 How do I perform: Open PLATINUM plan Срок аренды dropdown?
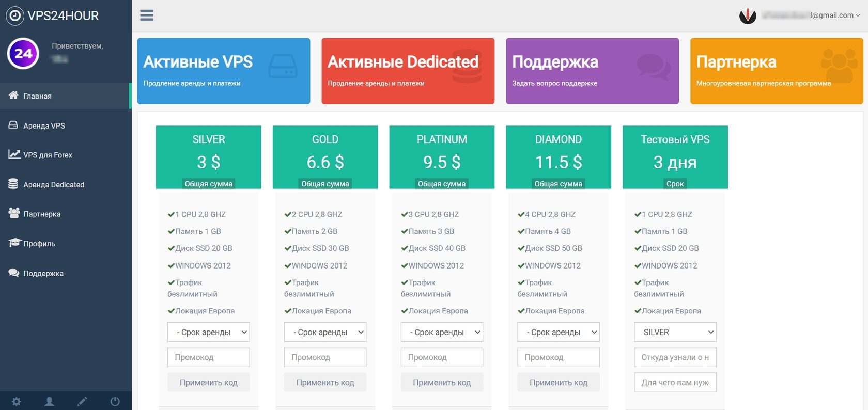click(442, 332)
